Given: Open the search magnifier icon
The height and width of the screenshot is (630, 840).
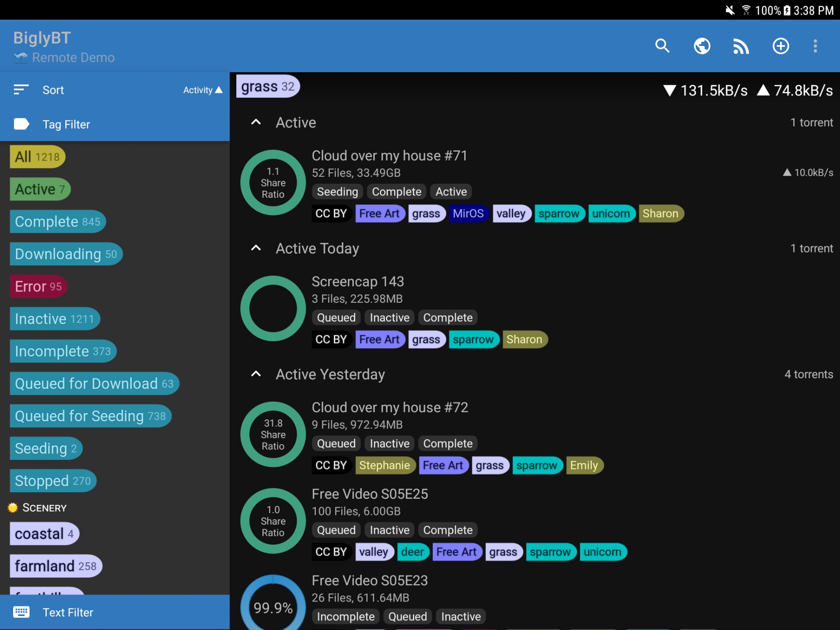Looking at the screenshot, I should pyautogui.click(x=662, y=46).
